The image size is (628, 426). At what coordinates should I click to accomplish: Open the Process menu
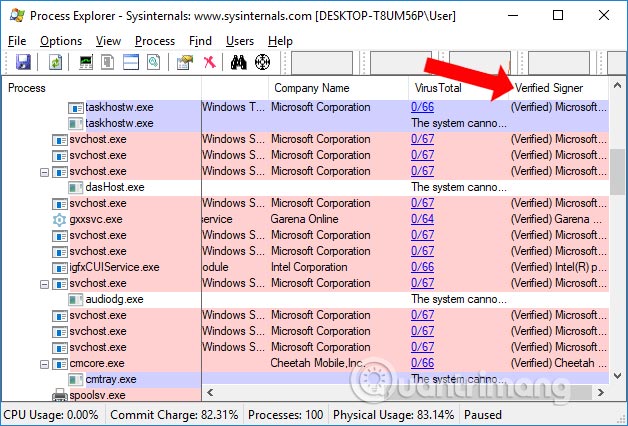(155, 41)
